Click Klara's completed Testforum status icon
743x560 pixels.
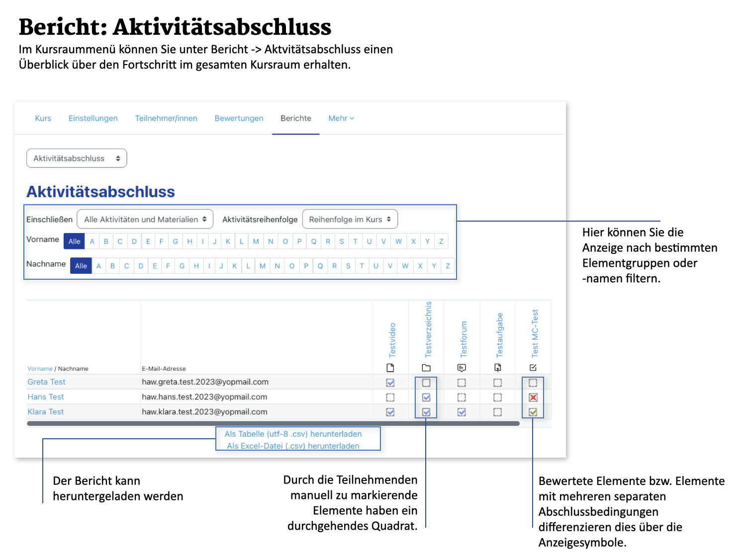(x=462, y=412)
